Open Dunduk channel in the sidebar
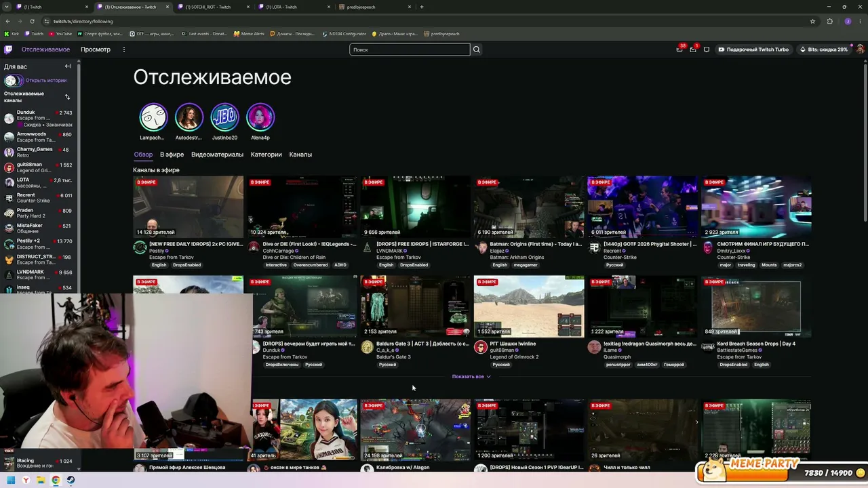Viewport: 868px width, 488px height. (38, 118)
